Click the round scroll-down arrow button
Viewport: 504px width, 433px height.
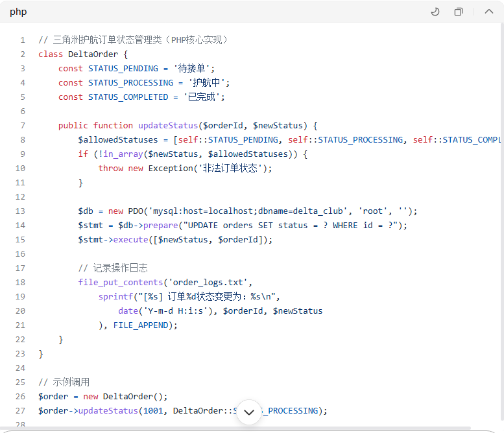pyautogui.click(x=249, y=412)
